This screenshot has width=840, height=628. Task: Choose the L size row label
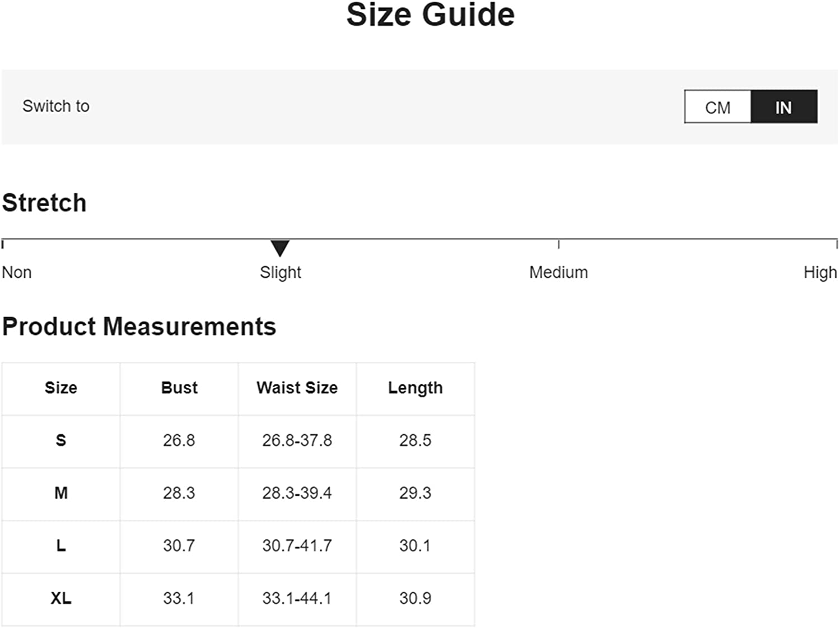coord(61,546)
